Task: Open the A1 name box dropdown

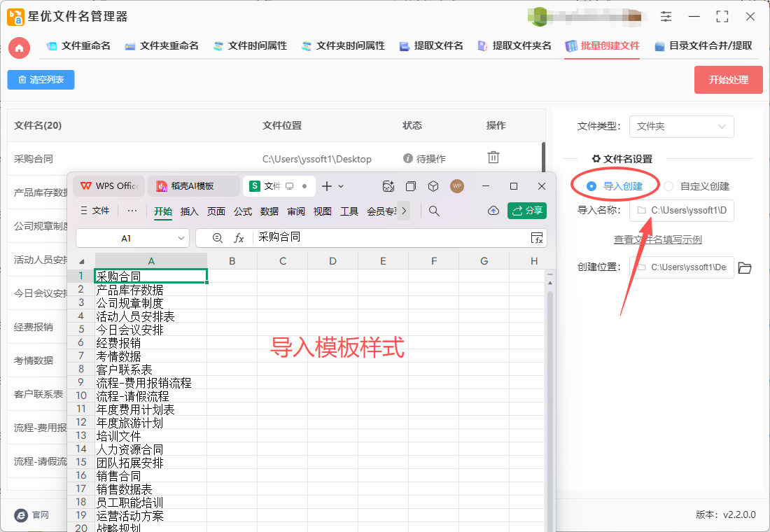Action: [181, 238]
